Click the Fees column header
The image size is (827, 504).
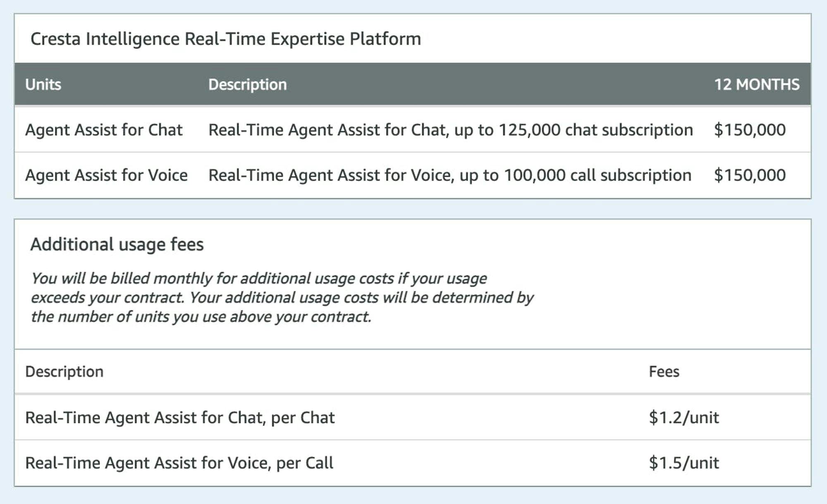point(664,371)
